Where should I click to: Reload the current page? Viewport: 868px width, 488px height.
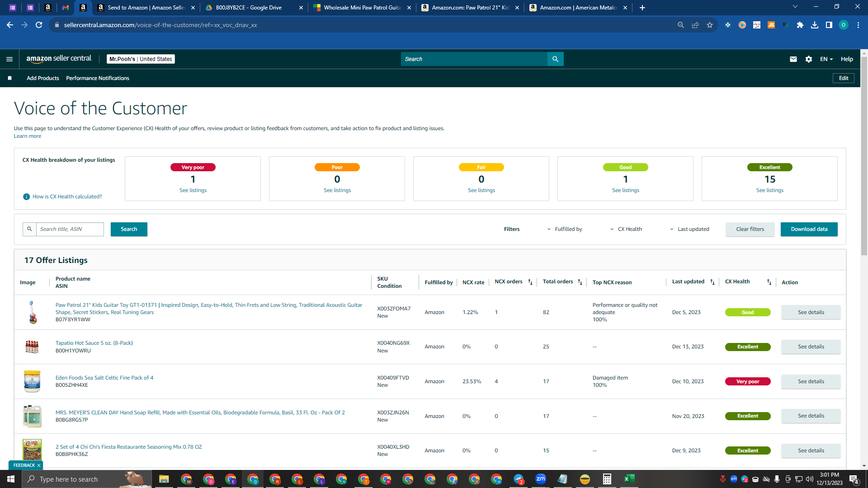click(x=39, y=25)
